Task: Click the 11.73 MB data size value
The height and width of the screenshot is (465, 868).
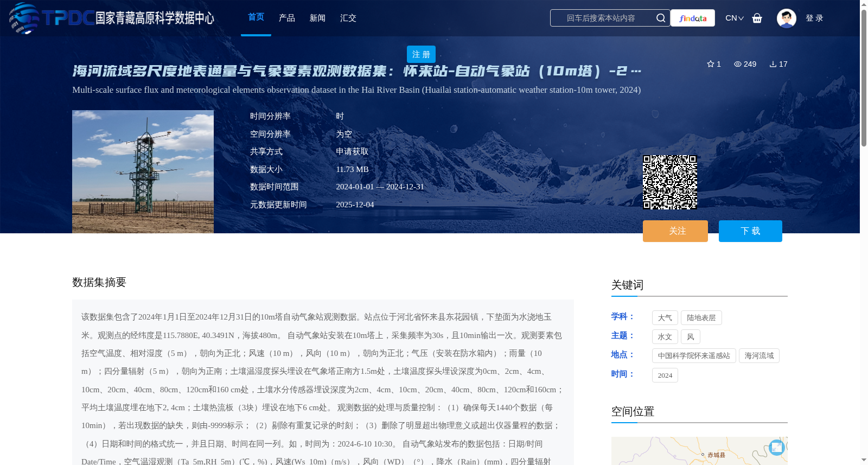Action: click(x=352, y=169)
